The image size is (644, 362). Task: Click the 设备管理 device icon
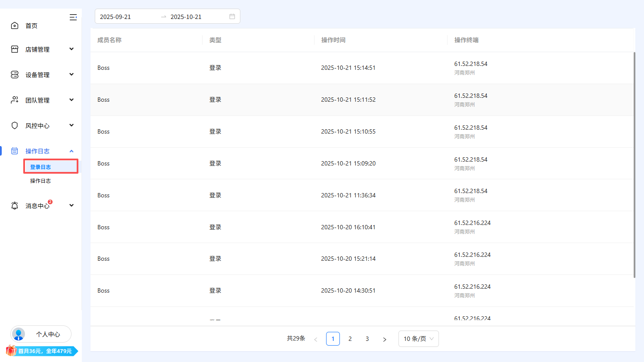pyautogui.click(x=14, y=74)
